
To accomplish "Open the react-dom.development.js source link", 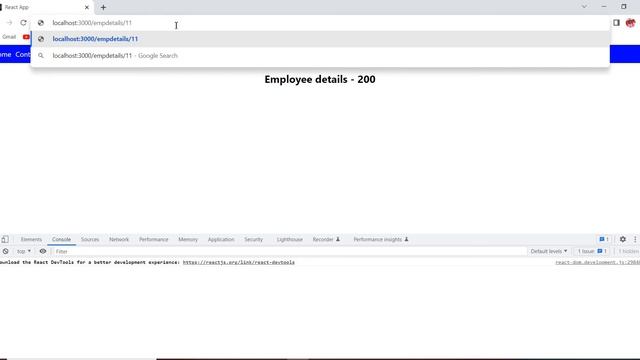I will click(x=598, y=262).
